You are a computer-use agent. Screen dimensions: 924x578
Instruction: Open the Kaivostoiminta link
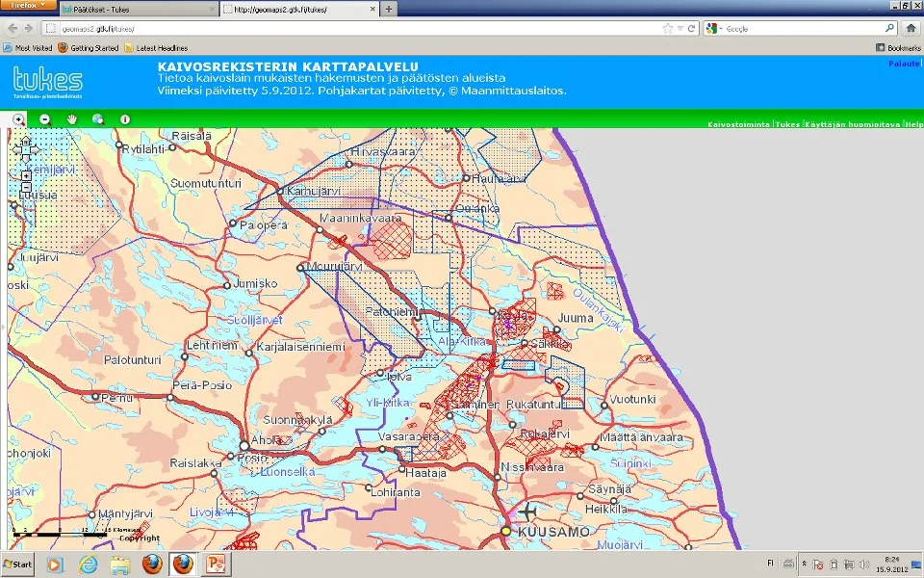click(x=738, y=125)
